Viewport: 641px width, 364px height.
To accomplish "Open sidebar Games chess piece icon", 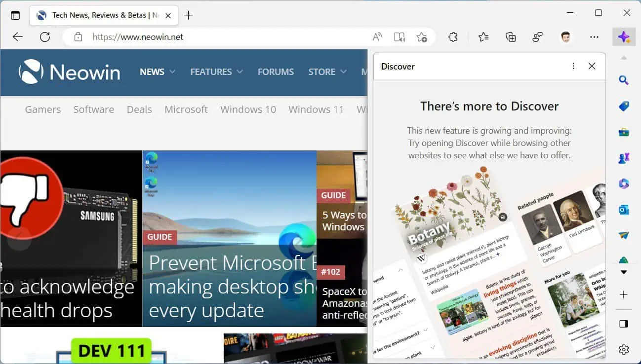I will point(624,158).
